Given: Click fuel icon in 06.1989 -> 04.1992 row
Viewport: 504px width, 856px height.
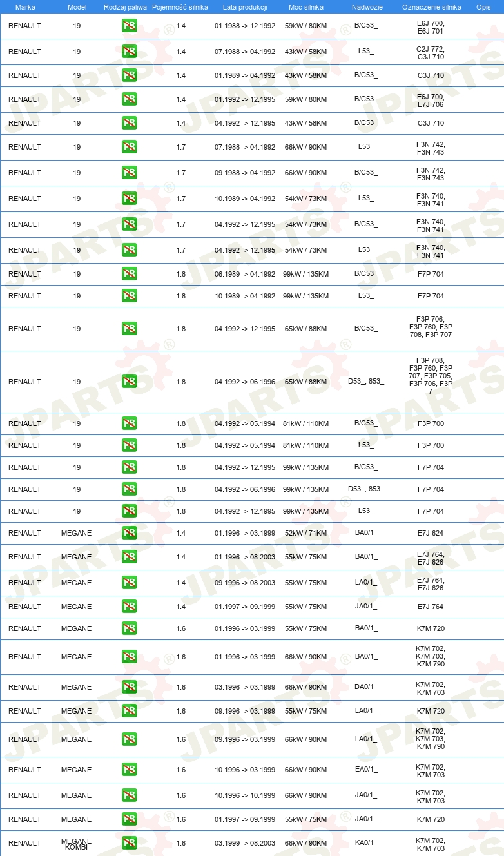Looking at the screenshot, I should tap(129, 275).
